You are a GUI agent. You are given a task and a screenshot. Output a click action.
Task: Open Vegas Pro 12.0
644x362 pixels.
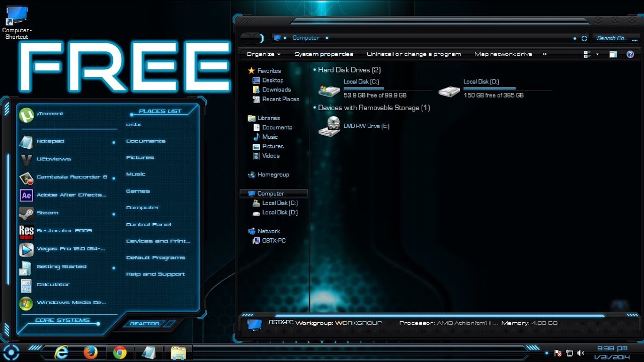tap(62, 249)
